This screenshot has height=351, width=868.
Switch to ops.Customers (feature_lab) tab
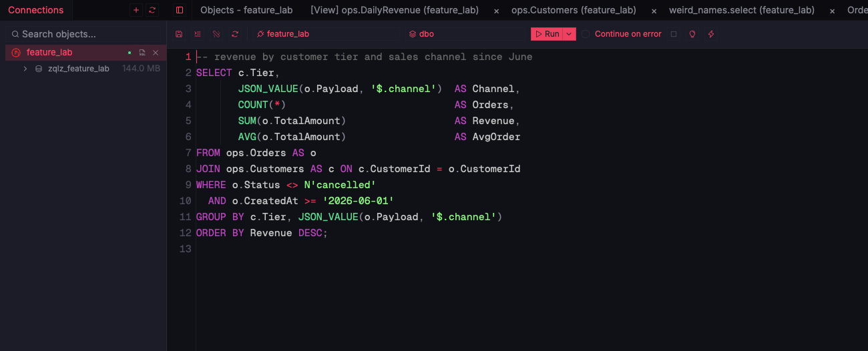tap(574, 10)
